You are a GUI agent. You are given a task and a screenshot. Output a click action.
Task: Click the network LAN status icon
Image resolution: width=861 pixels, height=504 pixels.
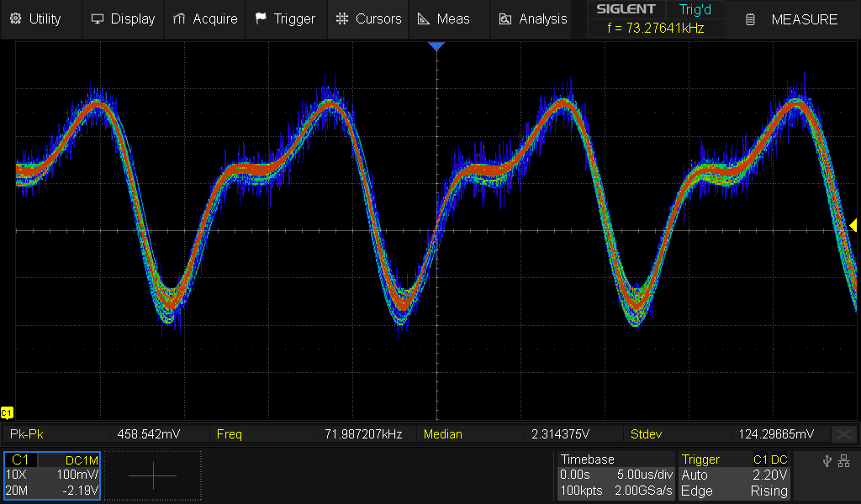(844, 460)
